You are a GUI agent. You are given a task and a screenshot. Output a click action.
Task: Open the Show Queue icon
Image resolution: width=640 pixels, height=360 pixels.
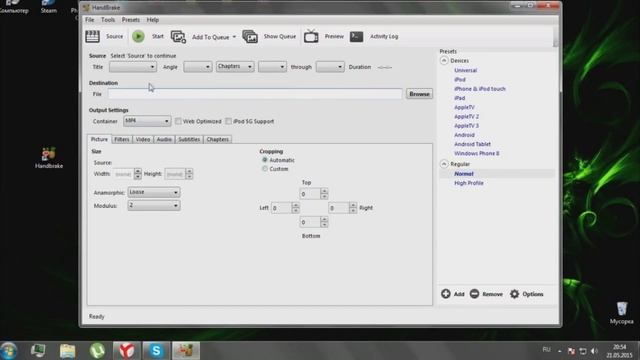coord(250,37)
